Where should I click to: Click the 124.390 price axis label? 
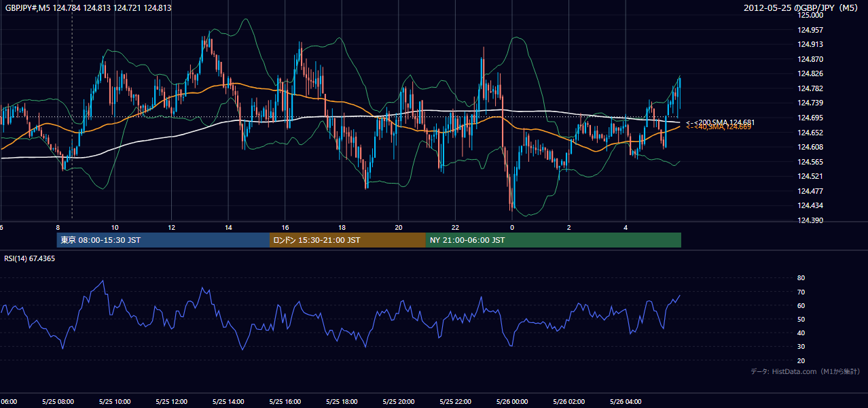click(810, 220)
